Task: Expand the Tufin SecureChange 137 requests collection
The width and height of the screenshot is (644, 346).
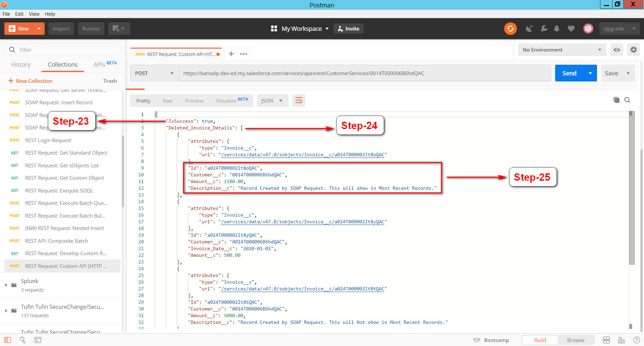Action: pyautogui.click(x=6, y=311)
